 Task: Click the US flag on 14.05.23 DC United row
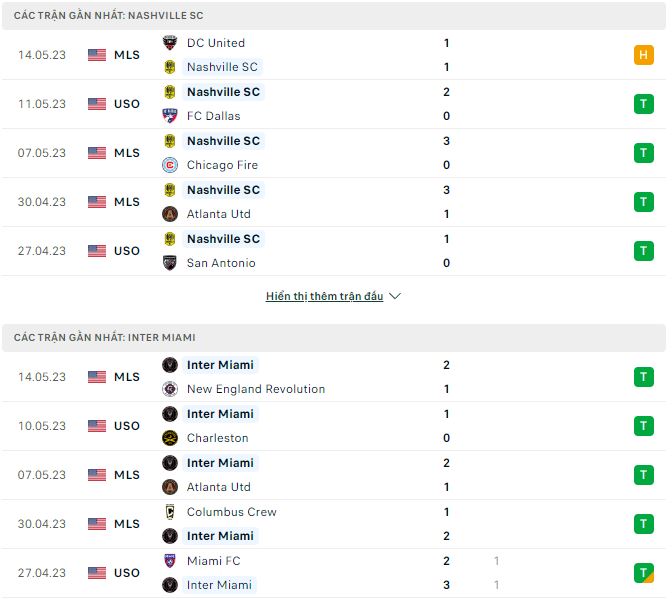click(x=97, y=55)
